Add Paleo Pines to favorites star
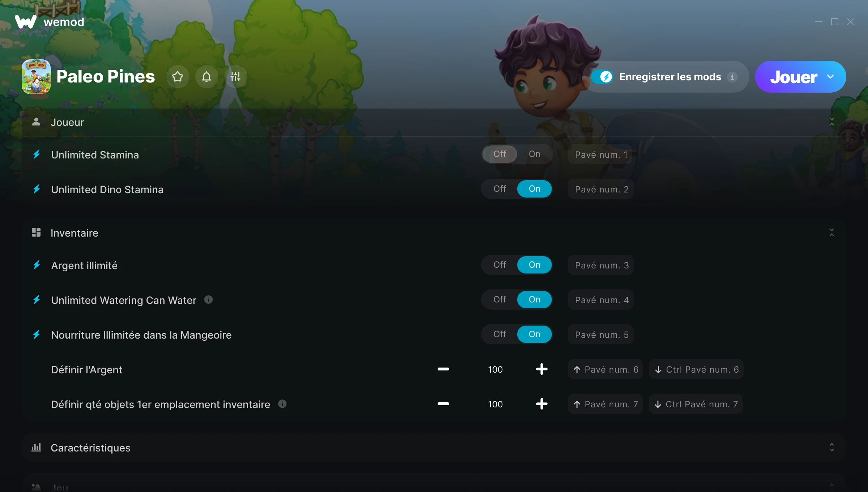The height and width of the screenshot is (492, 868). [x=178, y=77]
